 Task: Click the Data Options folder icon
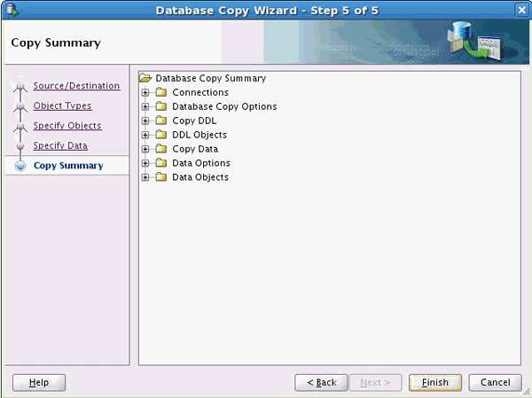pyautogui.click(x=160, y=163)
